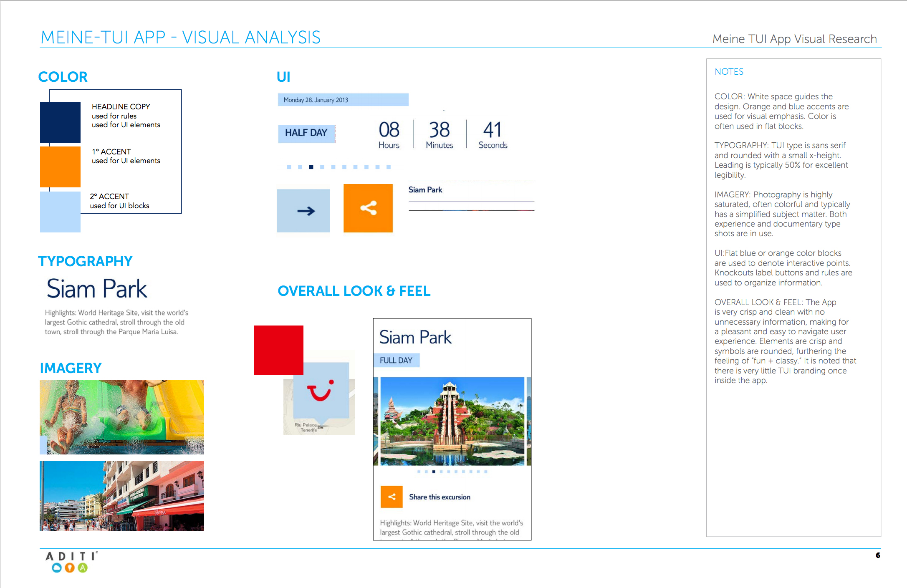Viewport: 907px width, 588px height.
Task: Click the 'Highlights: World Heritage Site' typography sample text
Action: tap(116, 322)
